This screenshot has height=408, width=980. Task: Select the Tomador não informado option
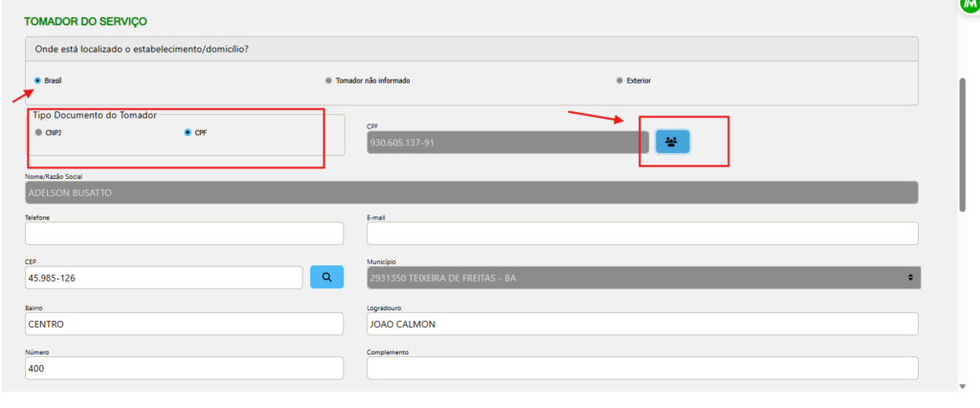coord(329,80)
